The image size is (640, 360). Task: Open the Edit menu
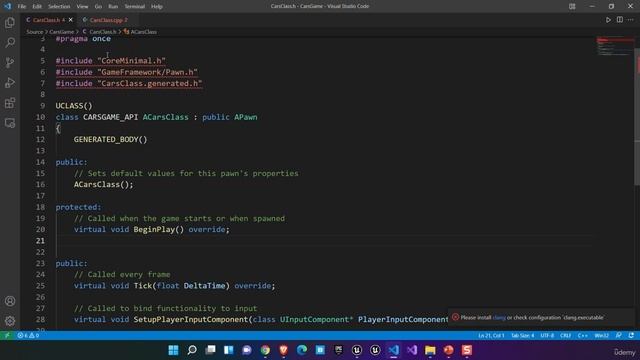pyautogui.click(x=37, y=7)
